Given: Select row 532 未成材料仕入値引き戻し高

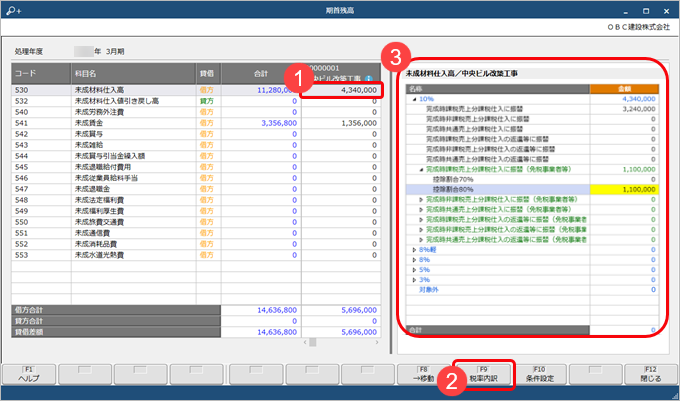Looking at the screenshot, I should (x=196, y=101).
